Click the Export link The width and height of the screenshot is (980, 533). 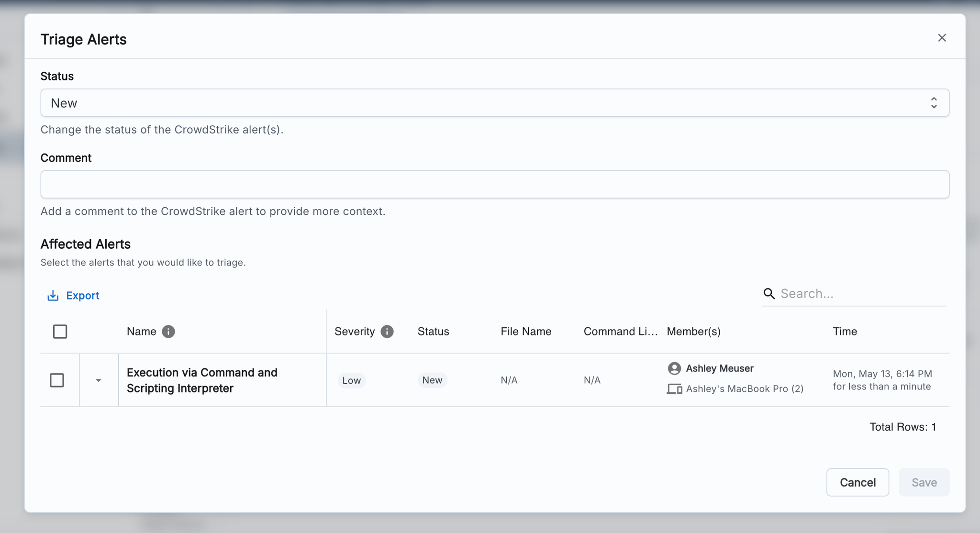coord(83,296)
